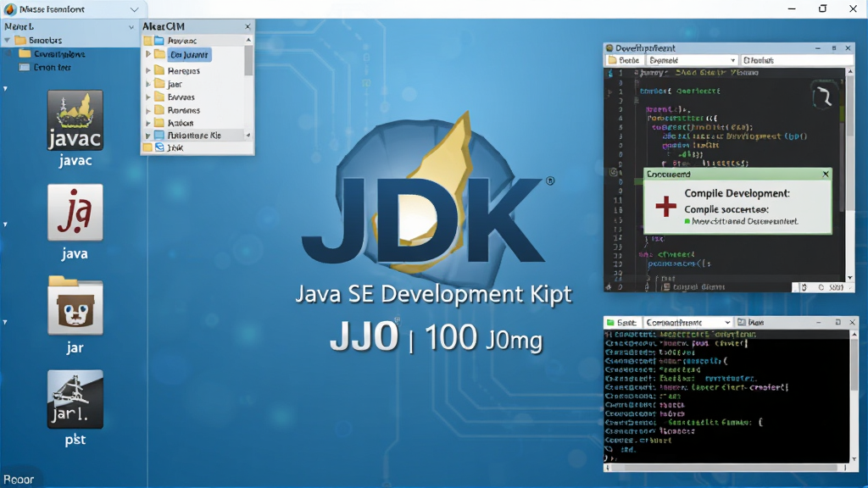This screenshot has width=868, height=488.
Task: Click the Compile Development: heading text
Action: pyautogui.click(x=737, y=193)
